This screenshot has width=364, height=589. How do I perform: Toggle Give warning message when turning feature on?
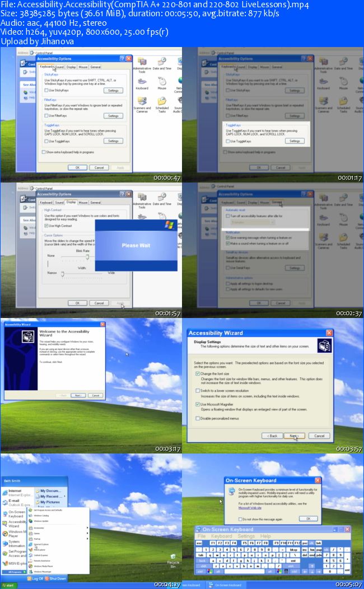pyautogui.click(x=228, y=238)
